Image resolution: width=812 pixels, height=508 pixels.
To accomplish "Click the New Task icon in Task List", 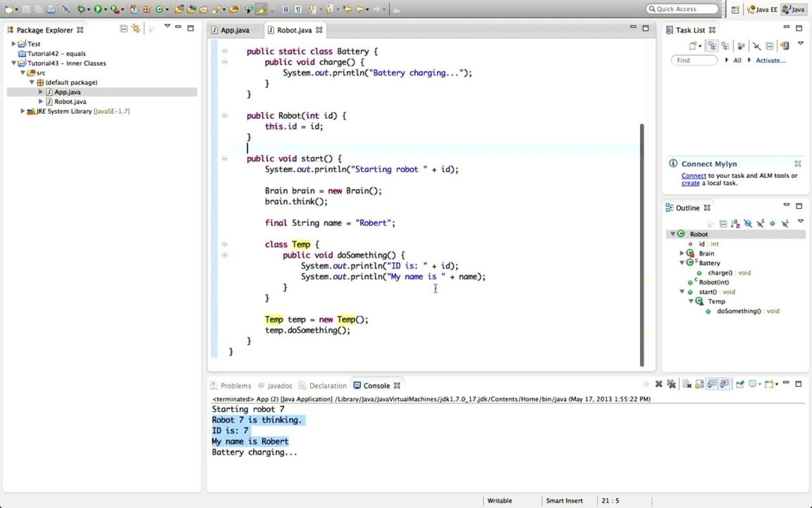I will pos(693,46).
